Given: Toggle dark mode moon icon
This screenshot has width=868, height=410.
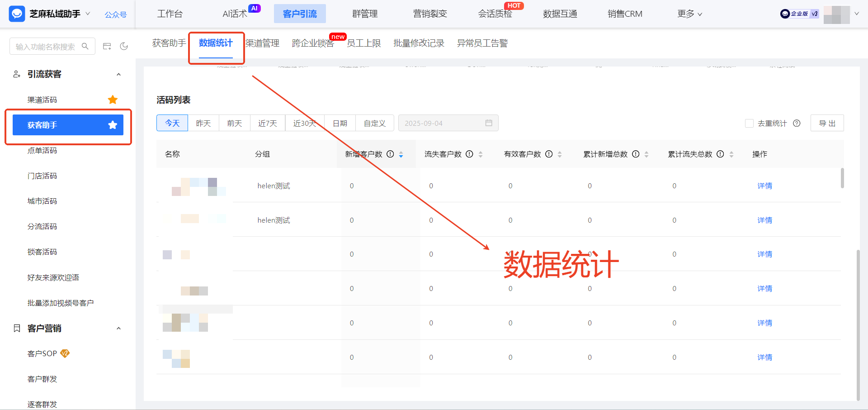Looking at the screenshot, I should point(124,46).
